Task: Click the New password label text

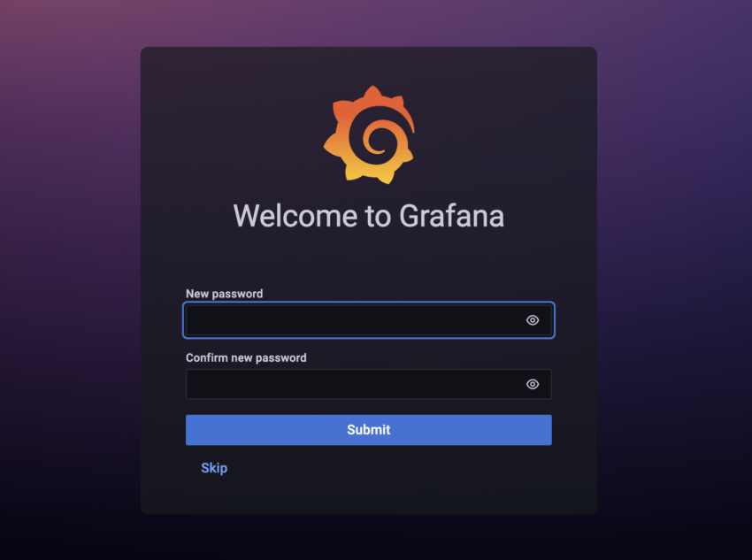Action: (x=224, y=294)
